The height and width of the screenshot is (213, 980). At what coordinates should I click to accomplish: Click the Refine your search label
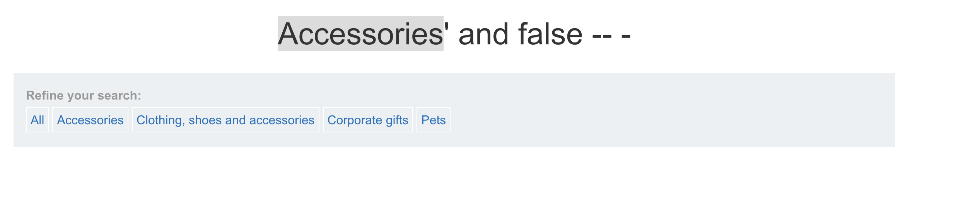pyautogui.click(x=84, y=95)
